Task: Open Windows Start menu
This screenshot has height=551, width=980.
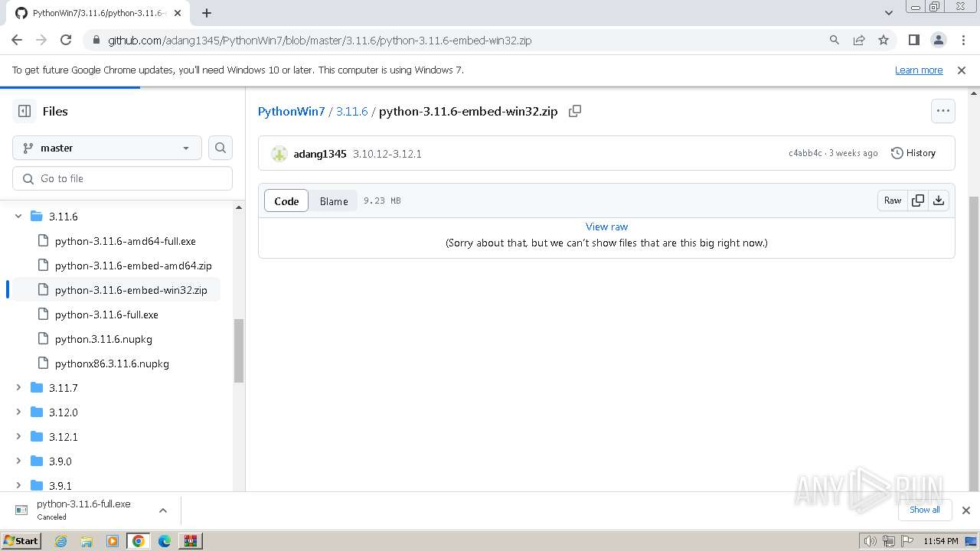Action: pyautogui.click(x=21, y=541)
